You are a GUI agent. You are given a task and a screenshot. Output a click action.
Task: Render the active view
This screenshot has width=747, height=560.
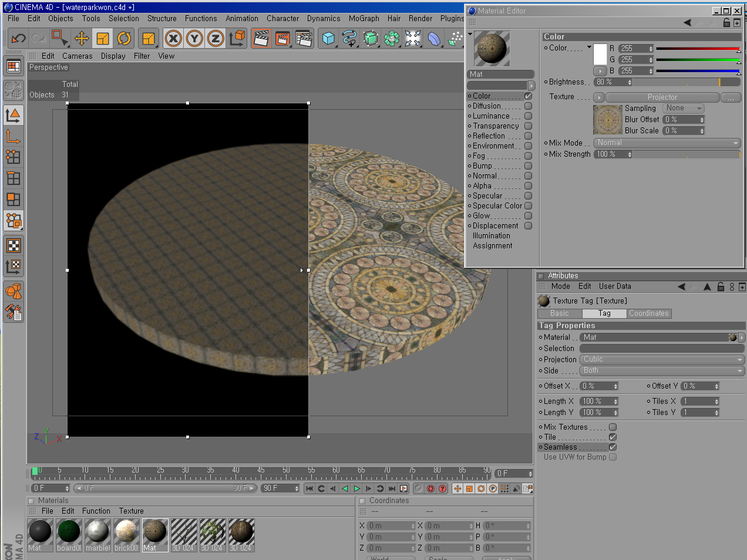coord(261,39)
